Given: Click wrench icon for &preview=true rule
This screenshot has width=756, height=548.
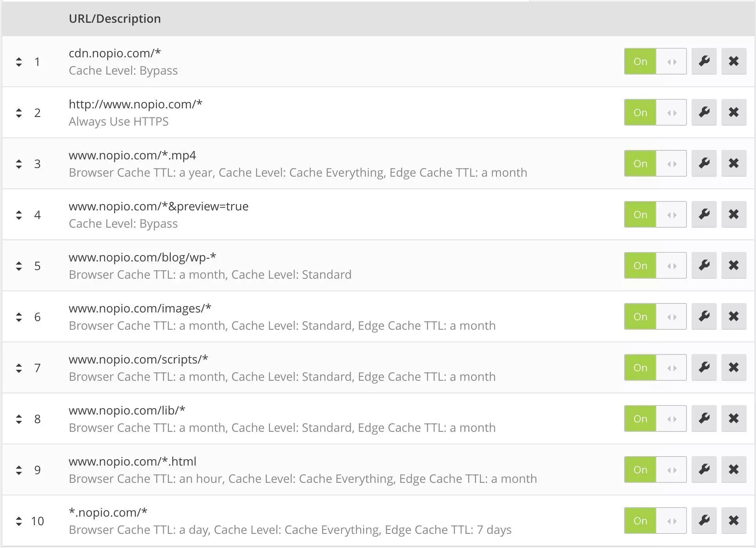Looking at the screenshot, I should (704, 214).
